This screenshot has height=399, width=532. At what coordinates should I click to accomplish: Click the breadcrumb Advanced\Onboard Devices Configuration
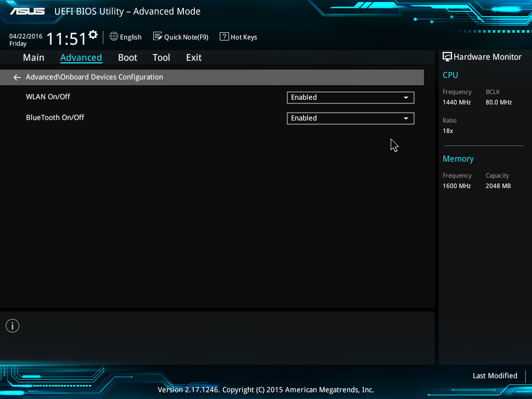[95, 77]
